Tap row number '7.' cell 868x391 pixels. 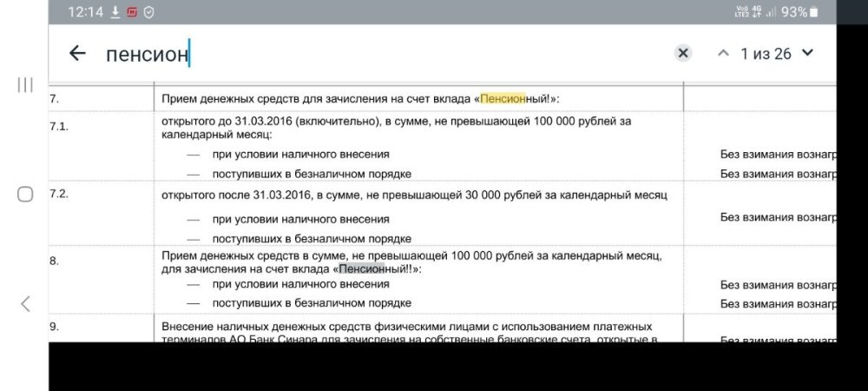click(54, 99)
